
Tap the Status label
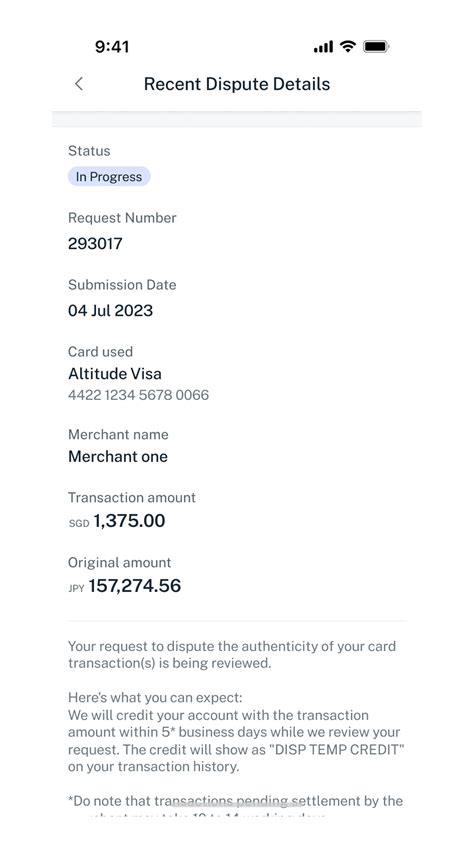(x=89, y=151)
